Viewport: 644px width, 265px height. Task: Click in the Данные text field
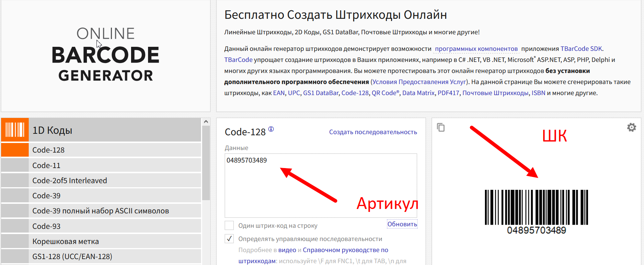(320, 184)
